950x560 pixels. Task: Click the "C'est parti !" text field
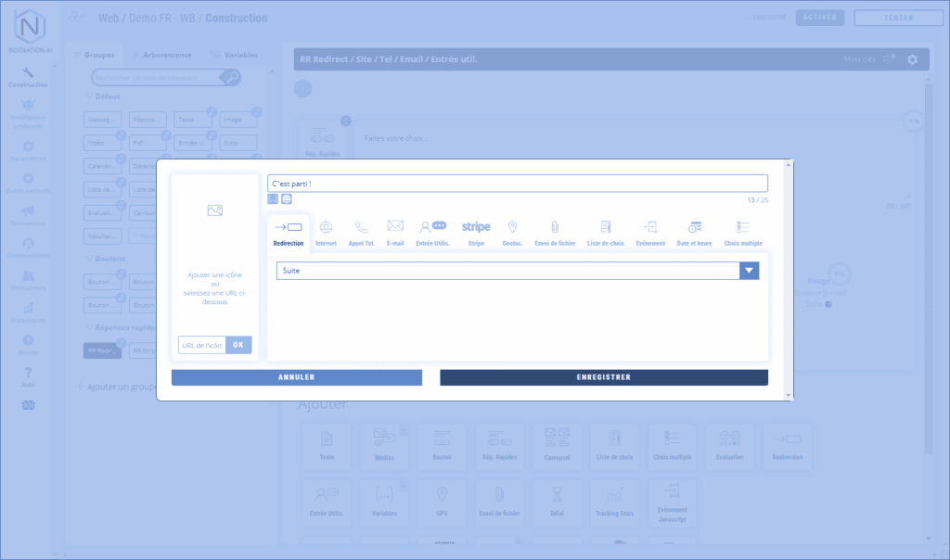(517, 184)
